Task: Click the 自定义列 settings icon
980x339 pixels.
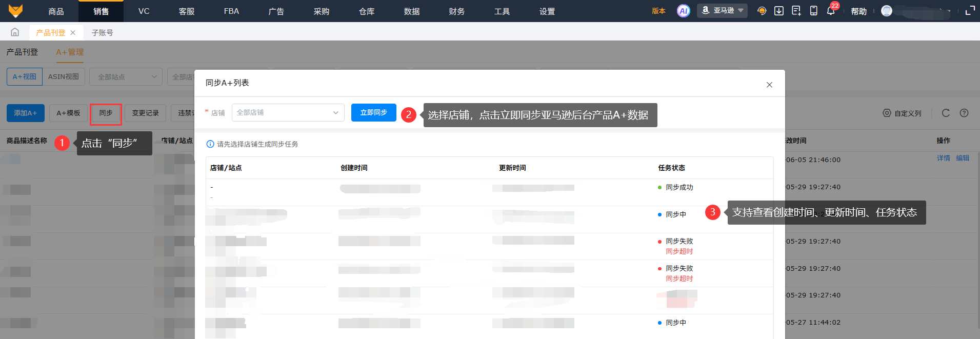Action: pos(887,113)
